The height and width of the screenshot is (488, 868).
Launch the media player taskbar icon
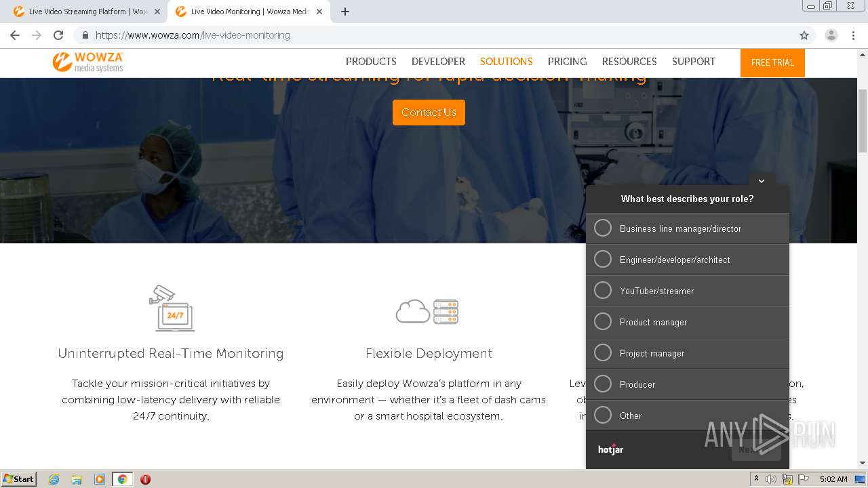pos(100,479)
